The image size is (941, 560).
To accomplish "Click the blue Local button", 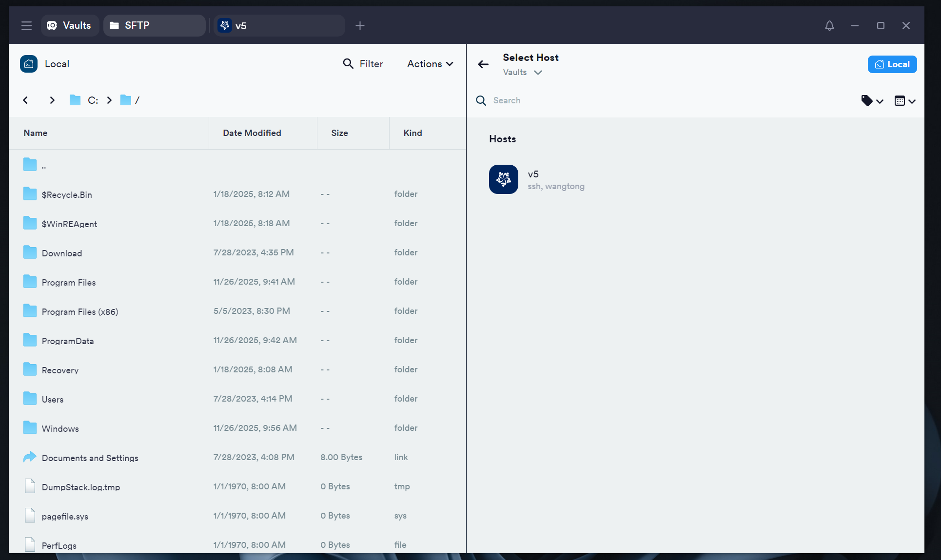I will [892, 64].
